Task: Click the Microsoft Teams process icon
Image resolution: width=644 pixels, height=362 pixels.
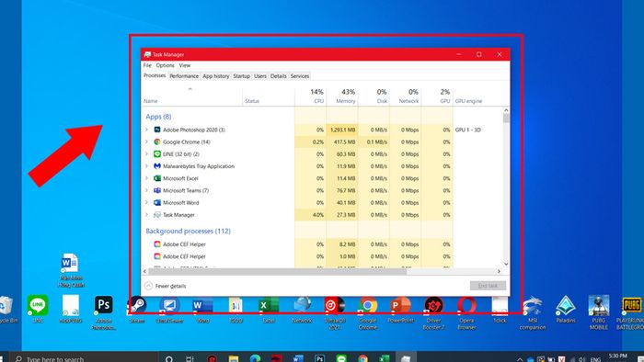Action: [x=157, y=190]
